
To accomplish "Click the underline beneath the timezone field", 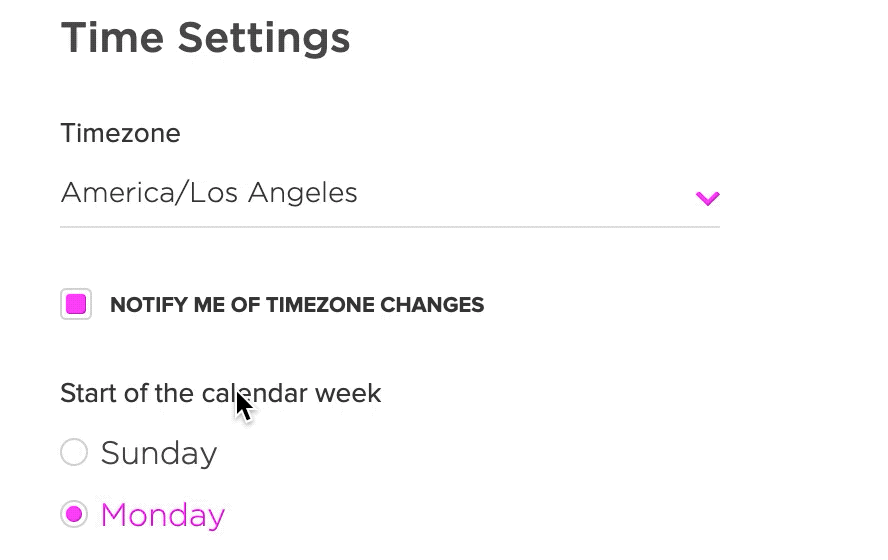I will [390, 227].
